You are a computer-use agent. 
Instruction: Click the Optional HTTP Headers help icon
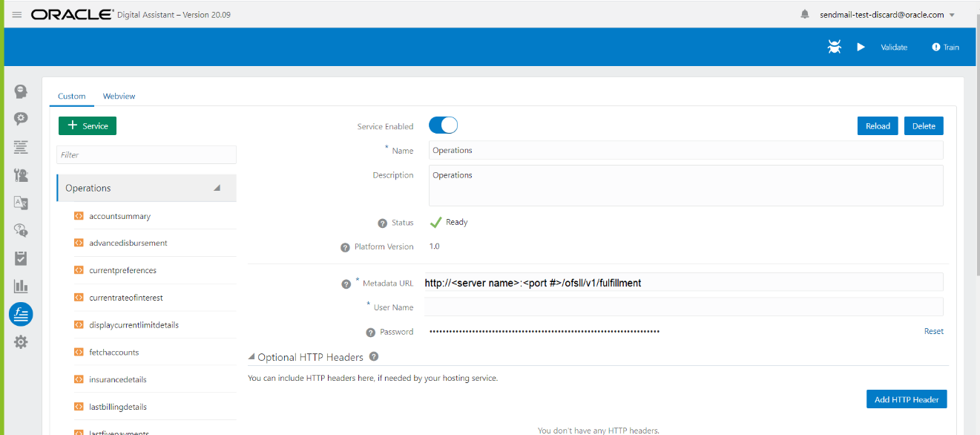374,356
